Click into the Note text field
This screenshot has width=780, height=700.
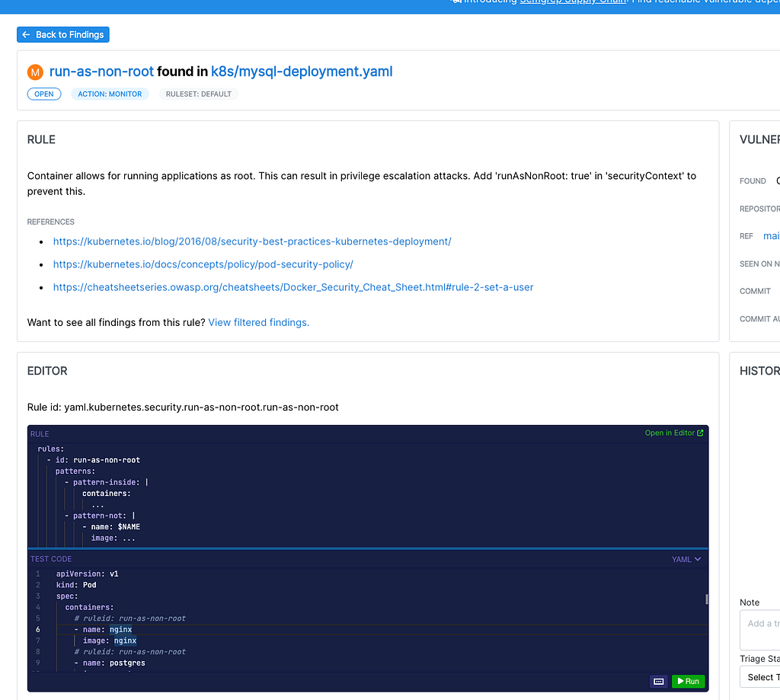tap(759, 630)
